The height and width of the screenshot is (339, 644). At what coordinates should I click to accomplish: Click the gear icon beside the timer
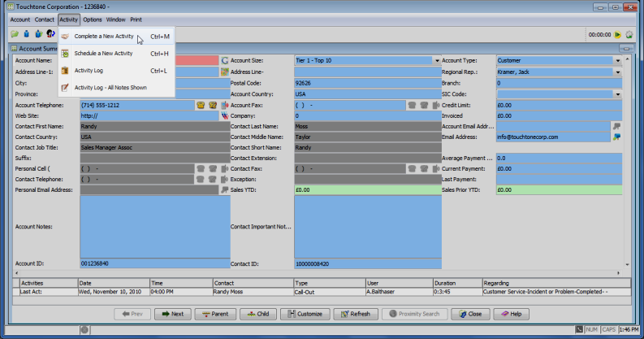point(629,35)
